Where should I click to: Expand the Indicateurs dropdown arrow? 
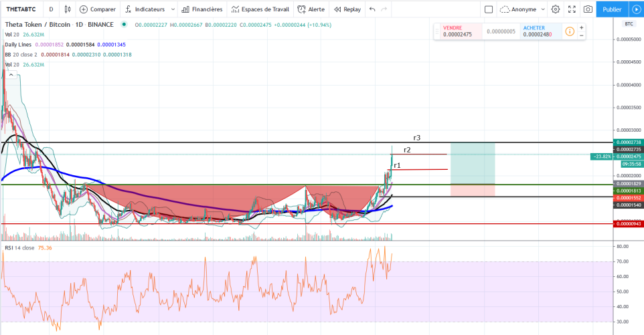coord(173,9)
